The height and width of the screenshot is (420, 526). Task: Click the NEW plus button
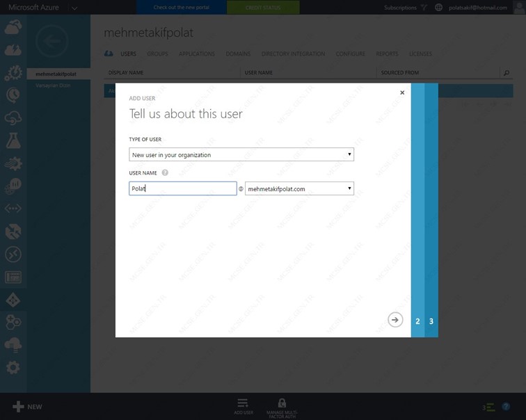coord(27,407)
